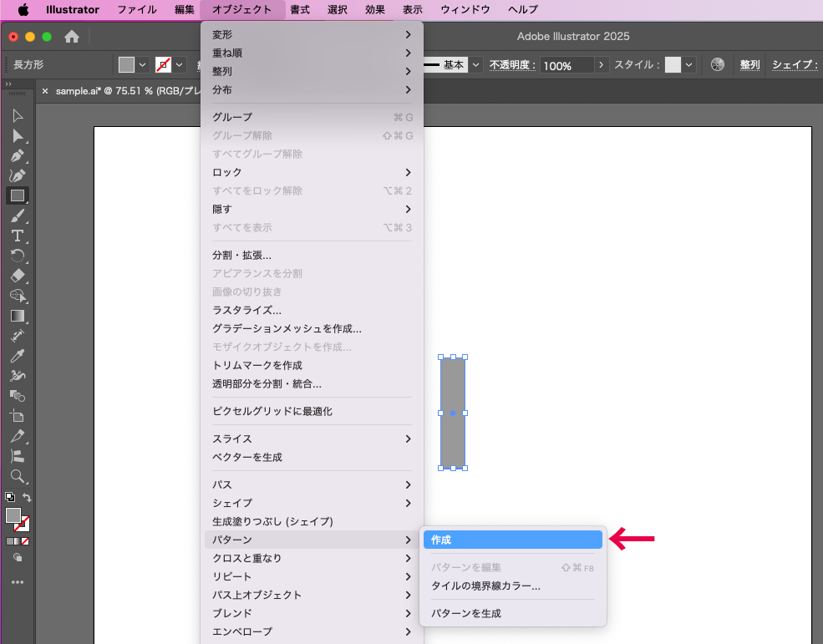Click the 不透明度 opacity label link
Viewport: 823px width, 644px height.
coord(511,64)
